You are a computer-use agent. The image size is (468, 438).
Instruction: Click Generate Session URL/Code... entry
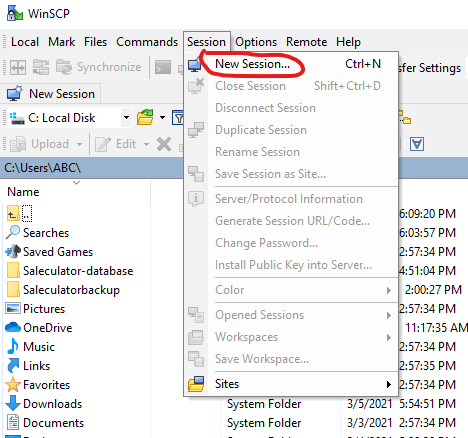(x=291, y=221)
